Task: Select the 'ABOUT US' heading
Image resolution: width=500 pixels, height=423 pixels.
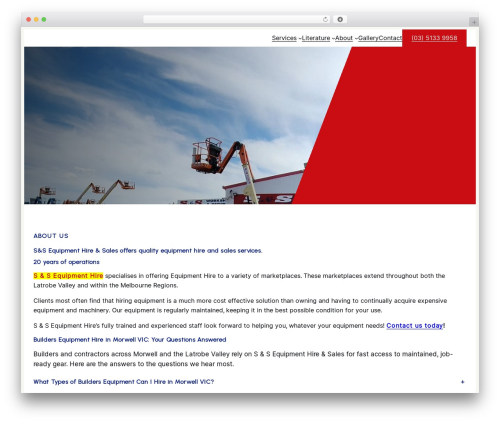Action: tap(51, 236)
